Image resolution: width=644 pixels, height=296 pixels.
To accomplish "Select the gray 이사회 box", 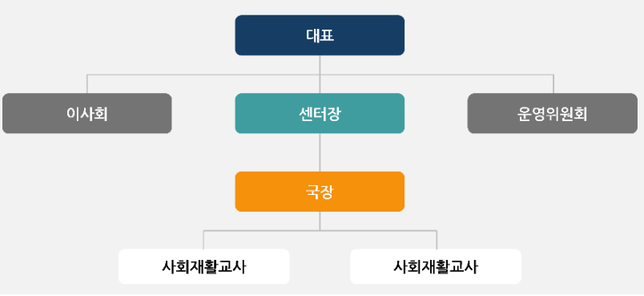I will (87, 113).
